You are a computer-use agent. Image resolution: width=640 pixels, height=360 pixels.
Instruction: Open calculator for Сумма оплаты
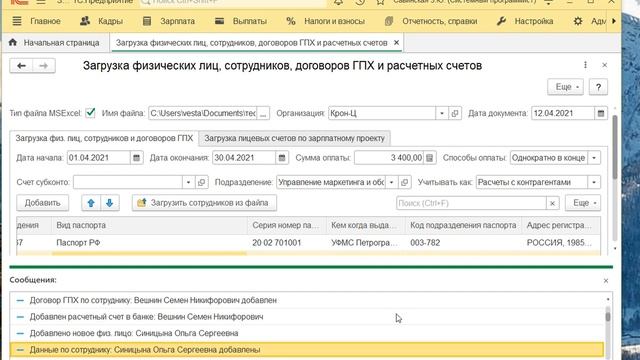[x=429, y=158]
